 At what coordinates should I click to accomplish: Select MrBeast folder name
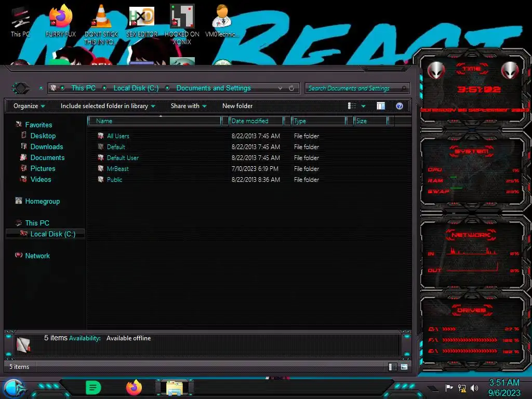pyautogui.click(x=117, y=169)
